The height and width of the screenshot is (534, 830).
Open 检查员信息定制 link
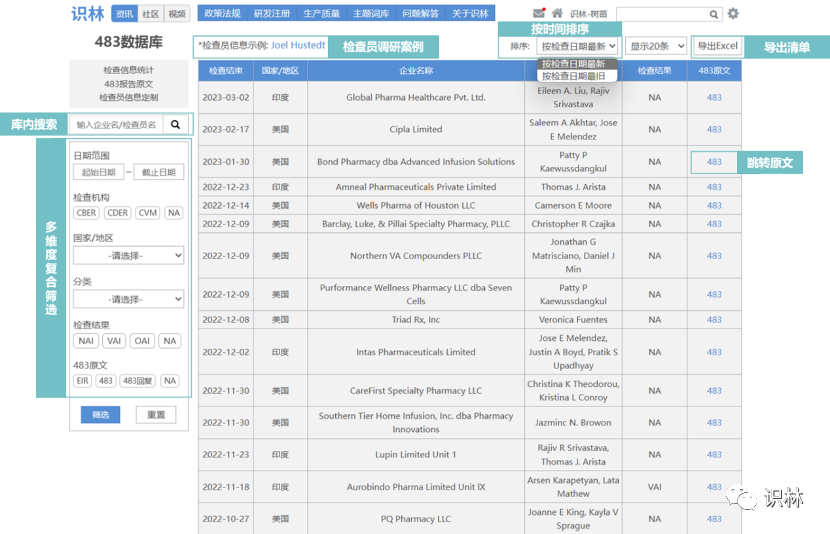click(x=129, y=97)
